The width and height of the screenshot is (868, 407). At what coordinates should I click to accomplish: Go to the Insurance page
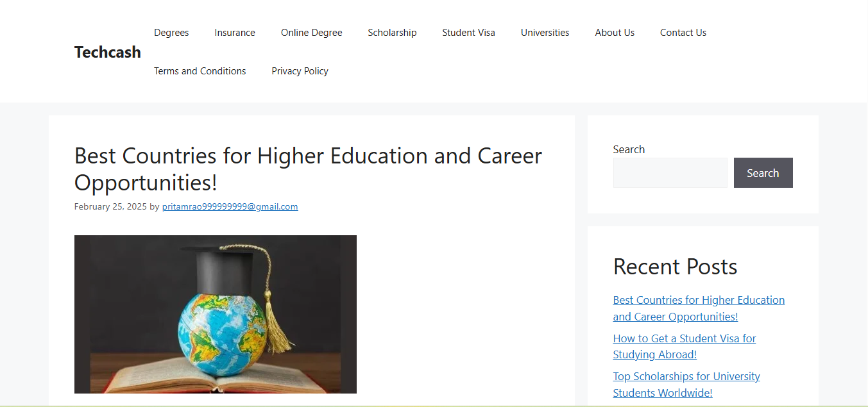235,33
